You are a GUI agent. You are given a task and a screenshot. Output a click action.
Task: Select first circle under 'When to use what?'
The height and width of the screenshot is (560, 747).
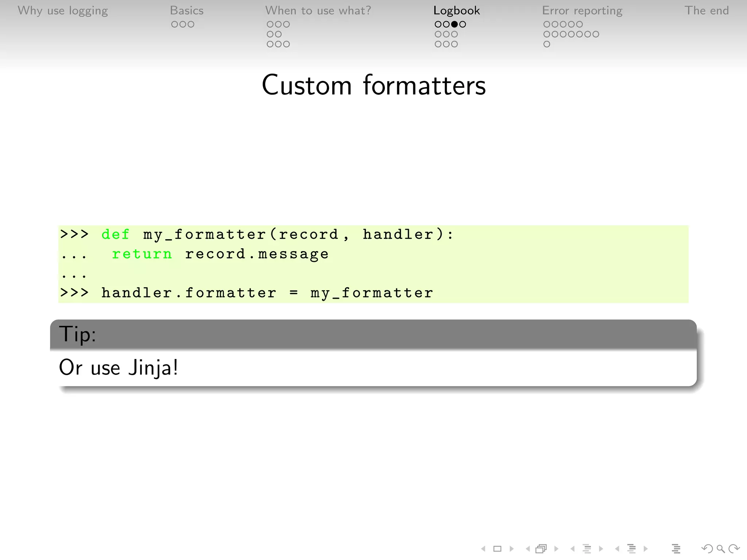click(270, 24)
